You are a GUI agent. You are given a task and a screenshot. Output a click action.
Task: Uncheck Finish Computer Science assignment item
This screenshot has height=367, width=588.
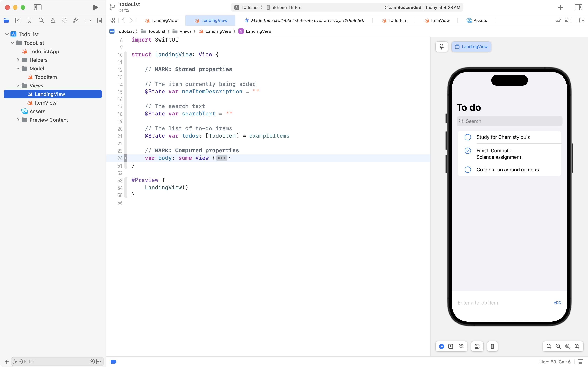[x=468, y=151]
